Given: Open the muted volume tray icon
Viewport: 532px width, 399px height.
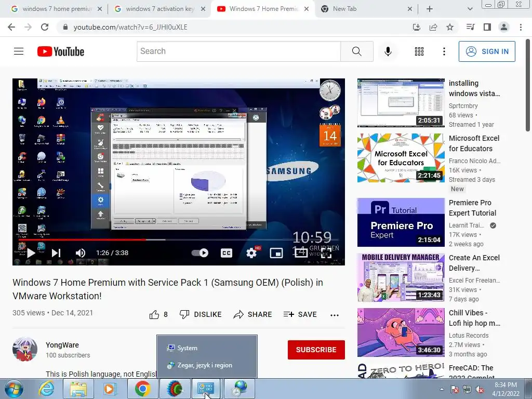Looking at the screenshot, I should pyautogui.click(x=480, y=389).
